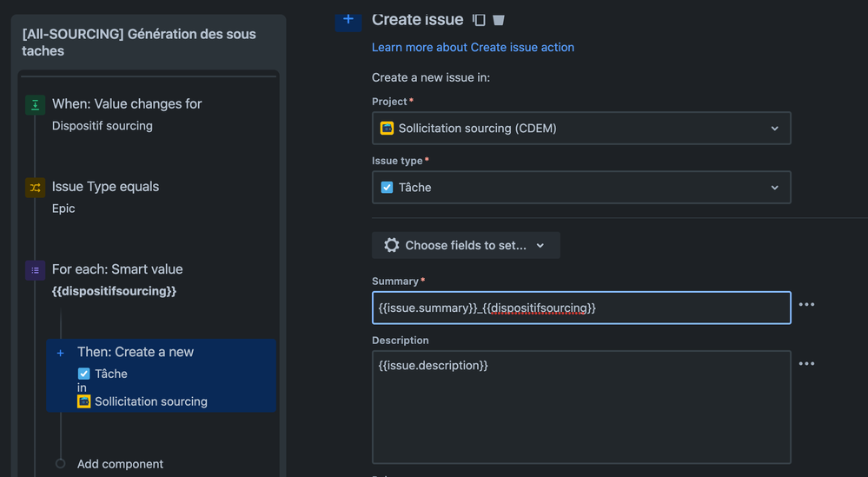Click the chevron arrow in the Issue type field
The height and width of the screenshot is (477, 868).
pyautogui.click(x=774, y=188)
